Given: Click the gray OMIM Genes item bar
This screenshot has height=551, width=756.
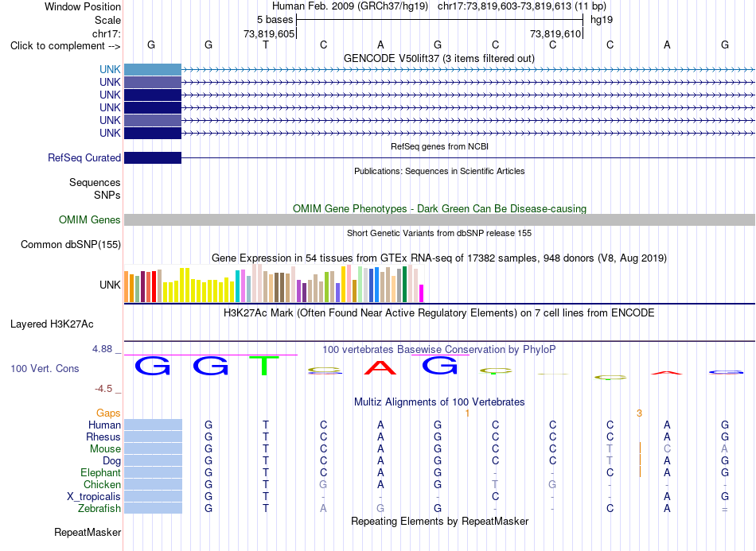Looking at the screenshot, I should pyautogui.click(x=439, y=219).
